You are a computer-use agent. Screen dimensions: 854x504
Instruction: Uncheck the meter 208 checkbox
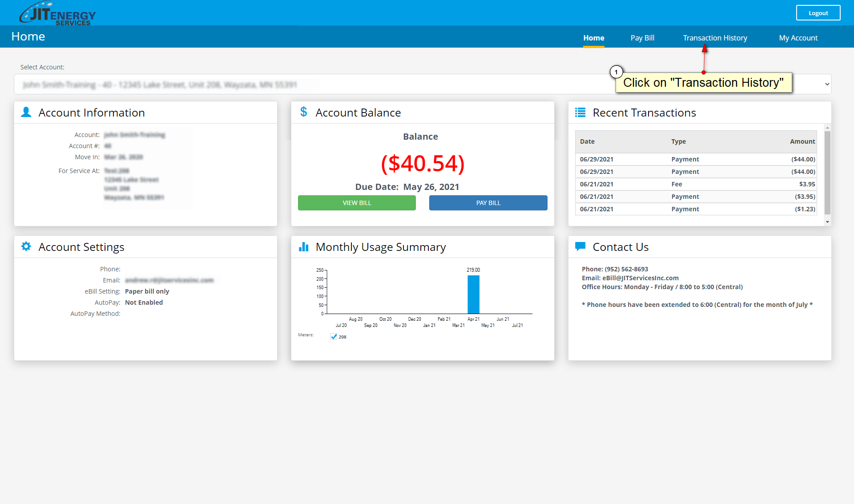[x=334, y=337]
